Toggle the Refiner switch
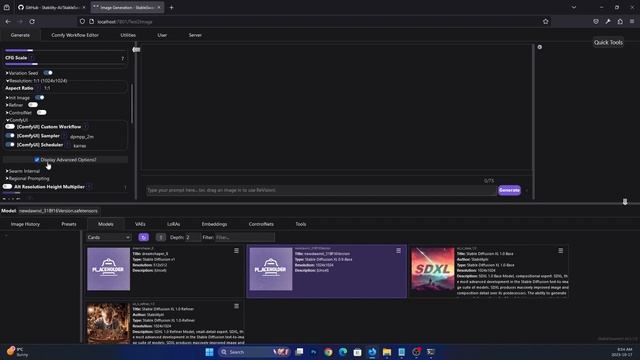Screen dimensions: 640x360 33,105
